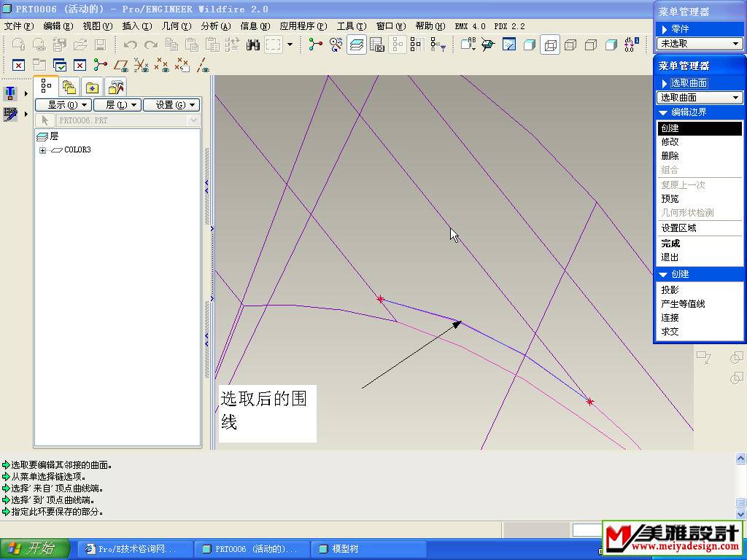Click the saved view list AB icon
Screen dimensions: 747x560
pos(468,44)
